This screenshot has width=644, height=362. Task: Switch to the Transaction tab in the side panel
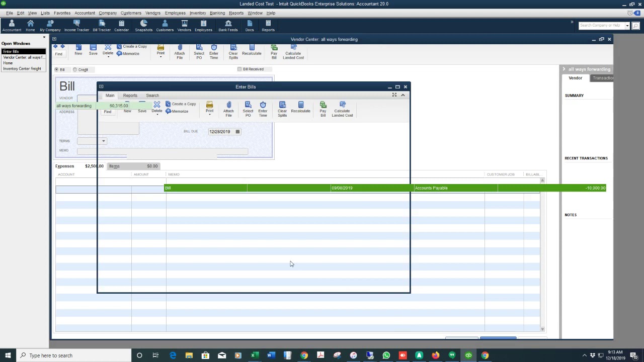(x=602, y=78)
